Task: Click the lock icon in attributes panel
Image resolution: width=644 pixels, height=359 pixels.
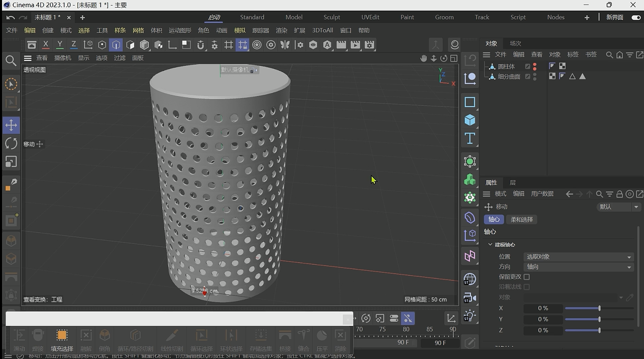Action: point(619,194)
